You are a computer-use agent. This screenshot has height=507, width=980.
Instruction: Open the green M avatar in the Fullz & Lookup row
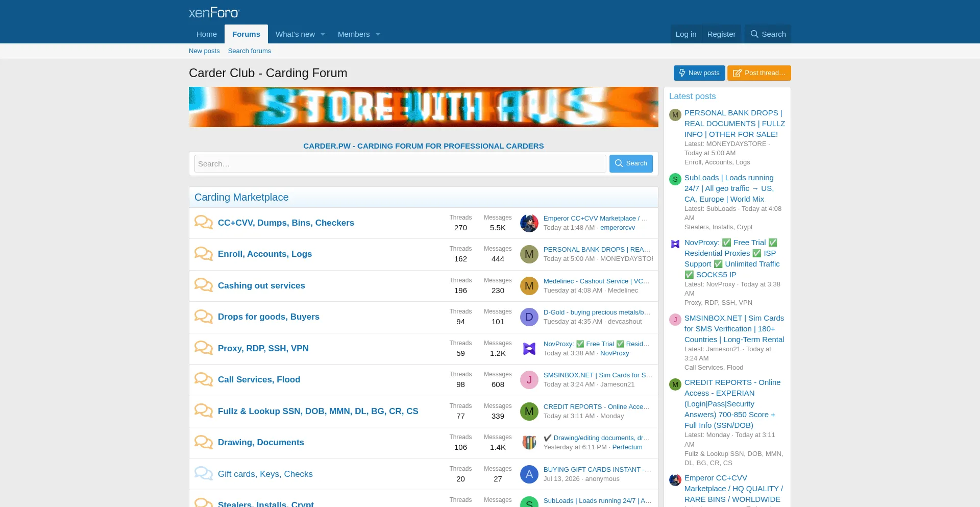click(x=529, y=412)
